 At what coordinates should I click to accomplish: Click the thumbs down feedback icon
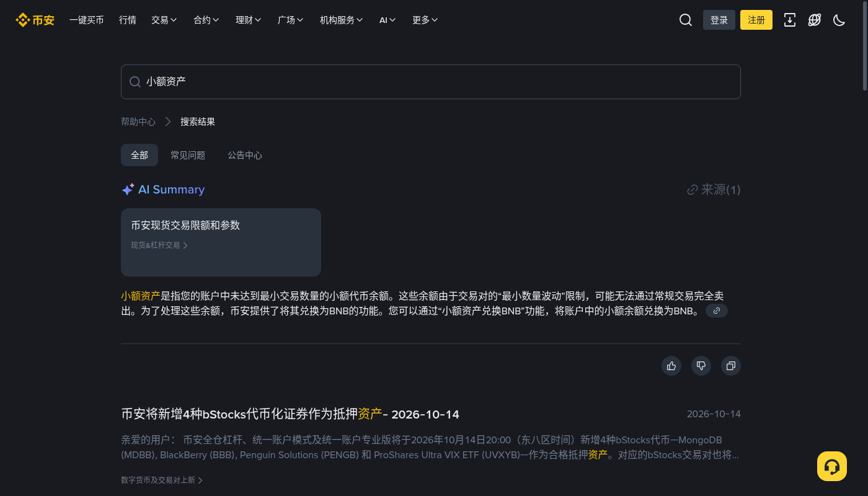click(x=701, y=366)
